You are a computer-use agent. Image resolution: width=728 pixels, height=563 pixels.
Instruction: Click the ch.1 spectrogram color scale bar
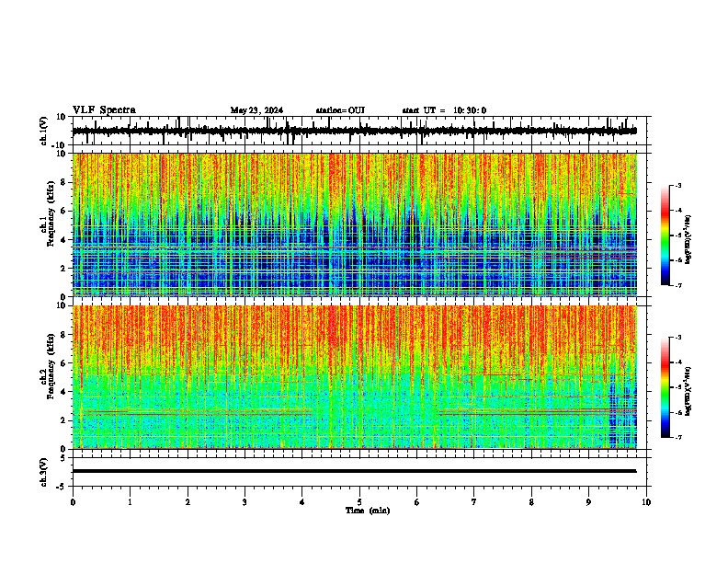[x=665, y=236]
